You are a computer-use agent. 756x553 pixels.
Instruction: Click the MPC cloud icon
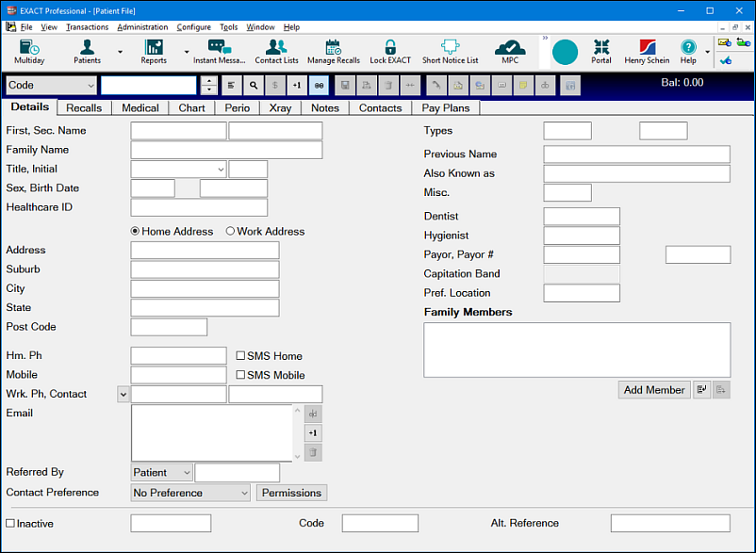pos(510,48)
